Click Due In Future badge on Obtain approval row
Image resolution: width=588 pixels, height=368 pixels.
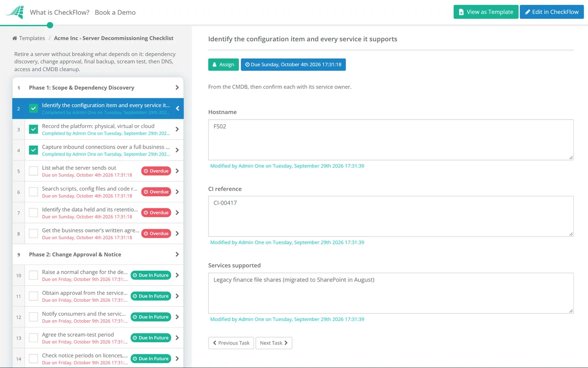151,296
